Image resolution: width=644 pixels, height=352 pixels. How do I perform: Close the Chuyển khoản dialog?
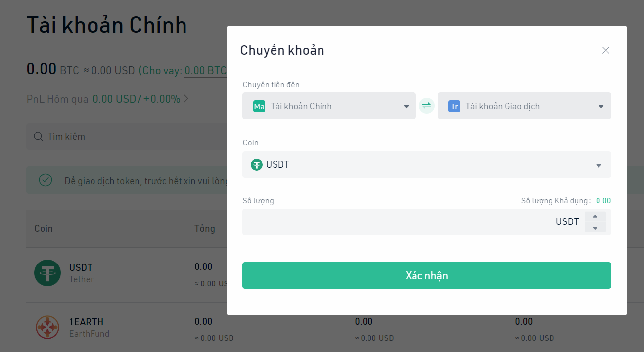click(606, 50)
